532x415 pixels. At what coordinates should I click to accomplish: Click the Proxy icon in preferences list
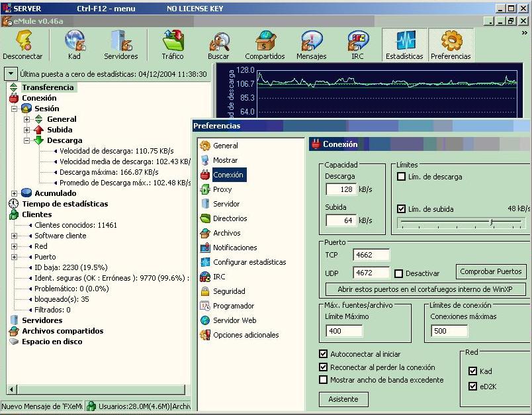coord(205,189)
